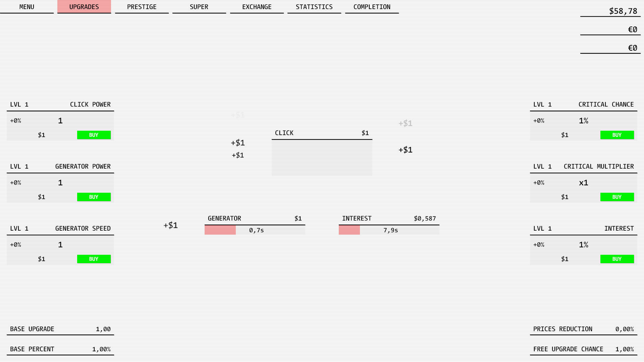Toggle the MENU panel open
This screenshot has height=362, width=644.
pyautogui.click(x=26, y=7)
